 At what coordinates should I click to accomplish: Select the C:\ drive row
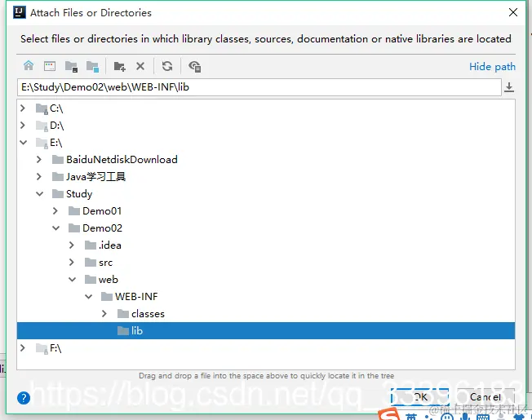(x=266, y=108)
